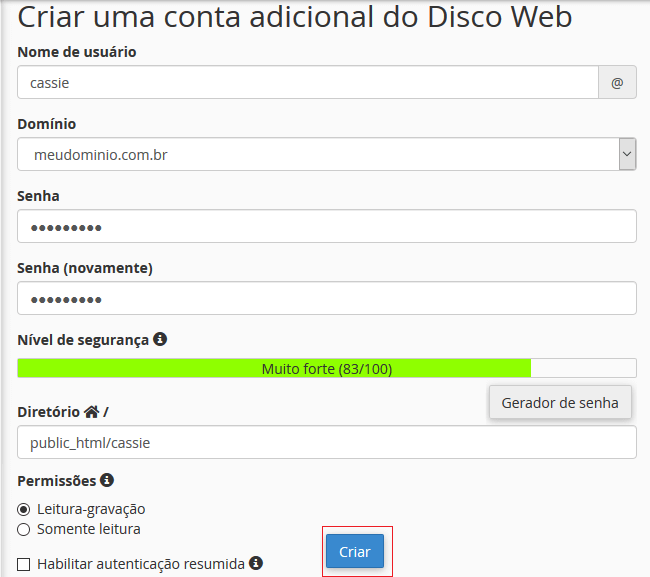Focus the Nome de usuário field containing cassie
The image size is (650, 577).
click(307, 83)
